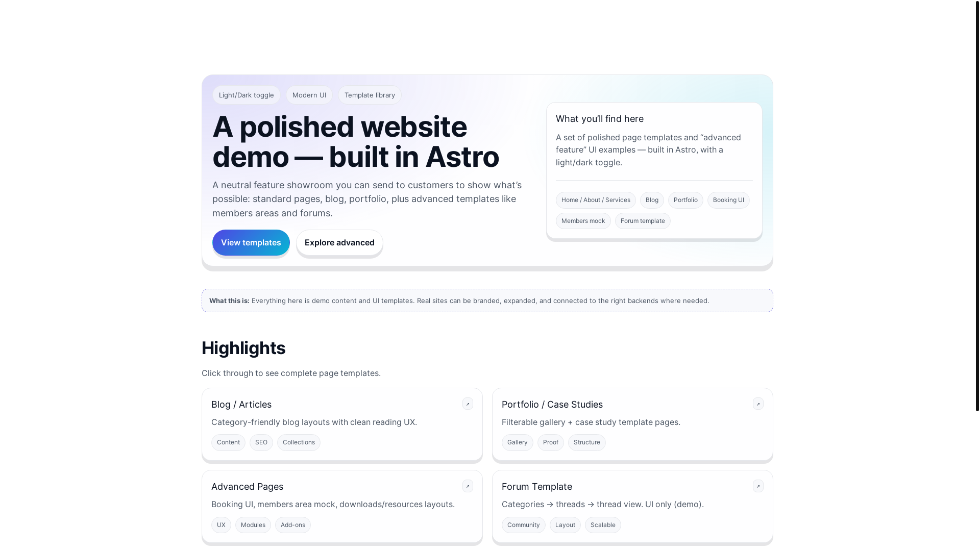Open the Portfolio / Case Studies arrow icon
Screen dimensions: 980x551
click(x=758, y=404)
